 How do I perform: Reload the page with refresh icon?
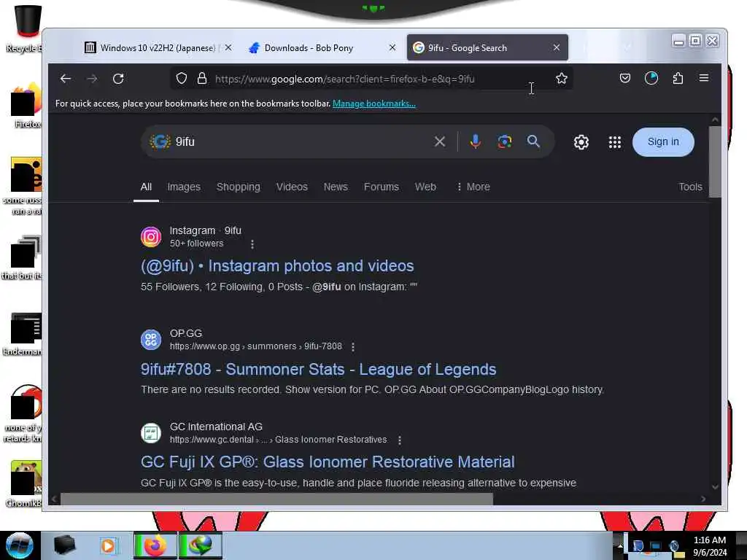coord(118,79)
